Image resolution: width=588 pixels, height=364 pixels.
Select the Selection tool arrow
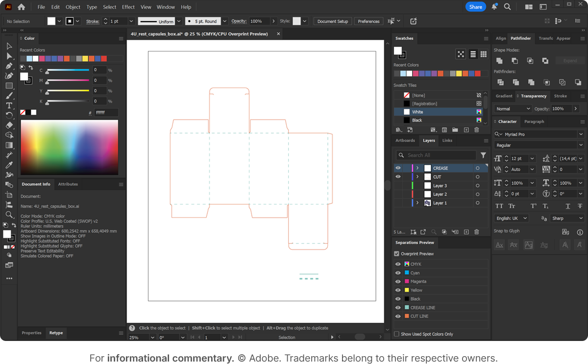coord(9,46)
